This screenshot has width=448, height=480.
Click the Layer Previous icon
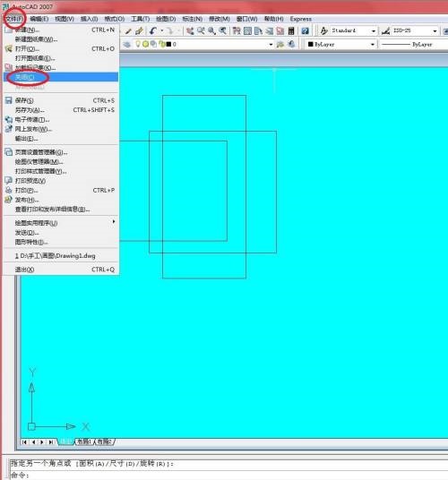291,45
